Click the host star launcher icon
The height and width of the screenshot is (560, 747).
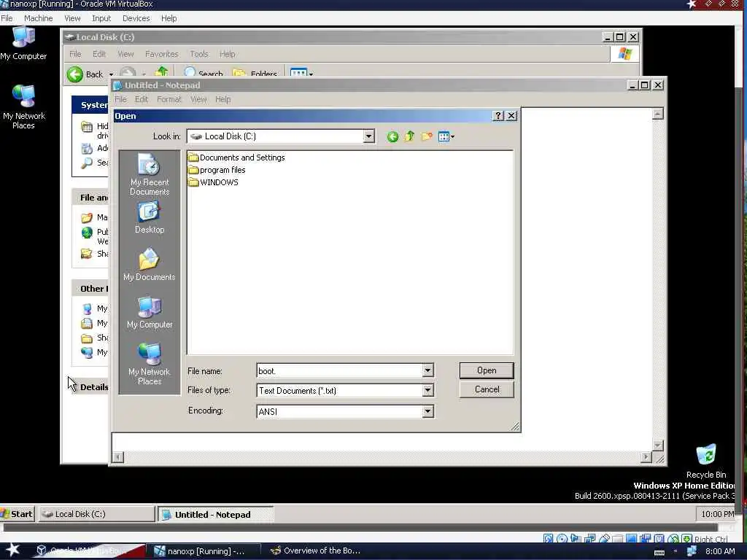(x=12, y=551)
